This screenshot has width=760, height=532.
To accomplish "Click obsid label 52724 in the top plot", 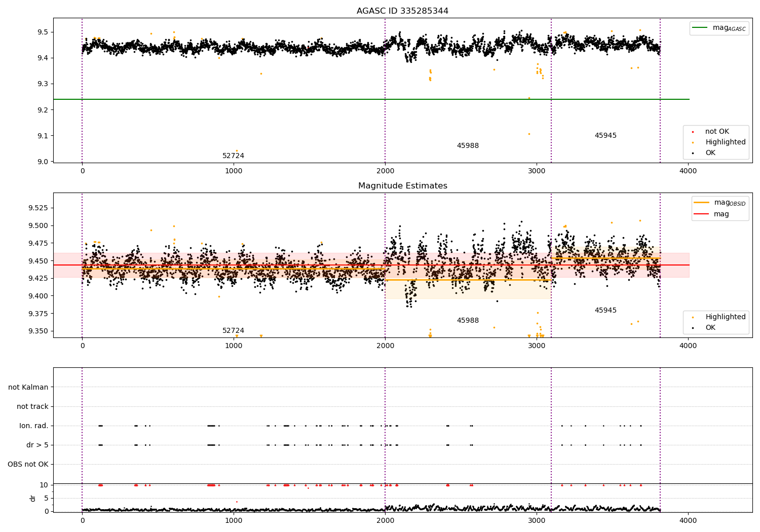I will (233, 156).
